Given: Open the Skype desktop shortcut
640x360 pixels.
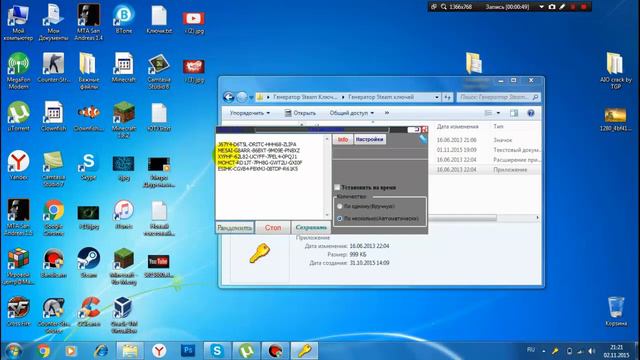Looking at the screenshot, I should 89,165.
